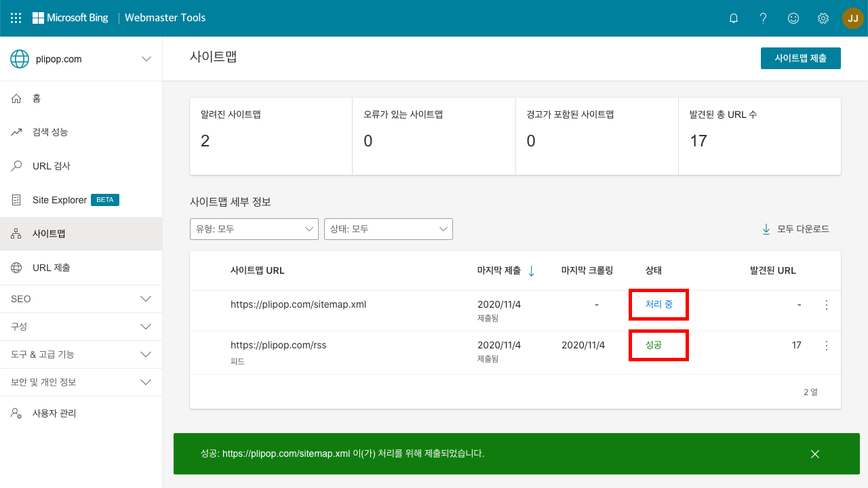Open URL 검사 in the sidebar

tap(81, 166)
